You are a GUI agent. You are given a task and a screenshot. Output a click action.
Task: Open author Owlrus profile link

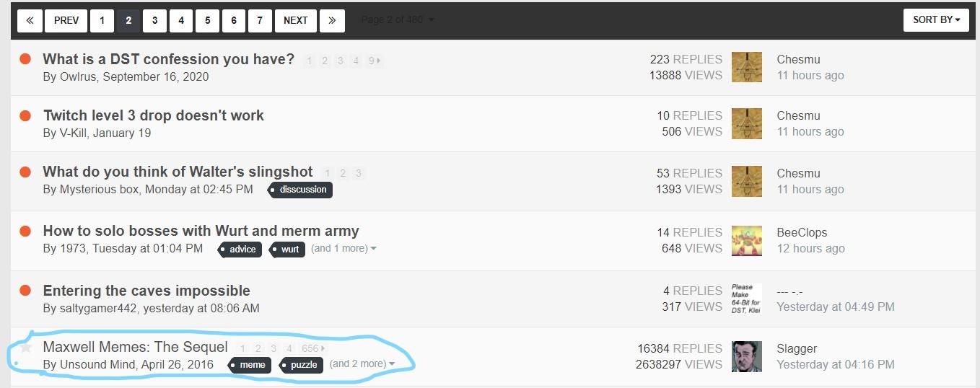pyautogui.click(x=78, y=76)
